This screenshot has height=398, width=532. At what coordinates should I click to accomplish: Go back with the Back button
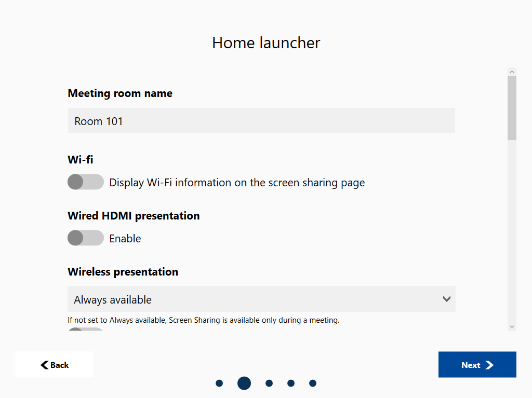point(55,365)
